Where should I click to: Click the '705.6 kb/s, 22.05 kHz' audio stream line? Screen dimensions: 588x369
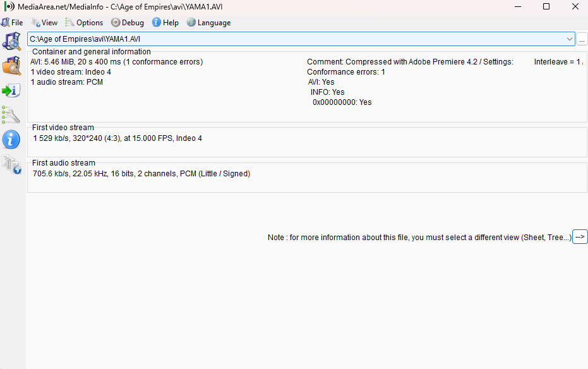click(x=141, y=174)
